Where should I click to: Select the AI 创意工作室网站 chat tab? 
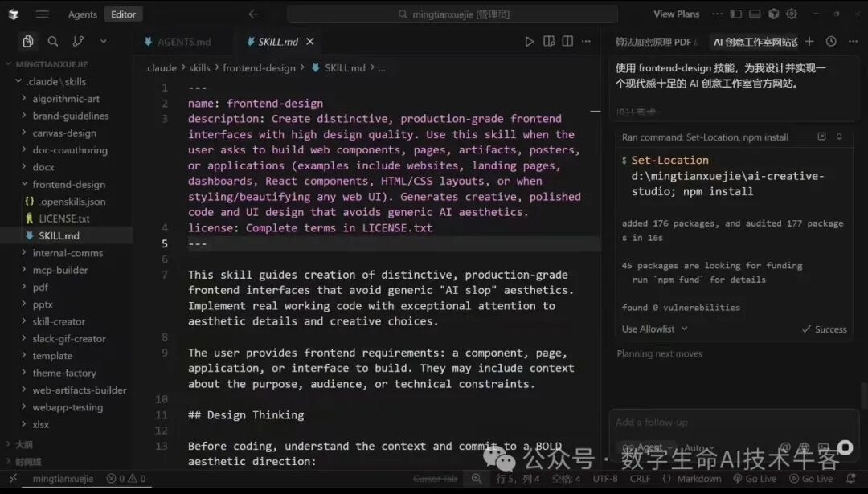pos(755,42)
